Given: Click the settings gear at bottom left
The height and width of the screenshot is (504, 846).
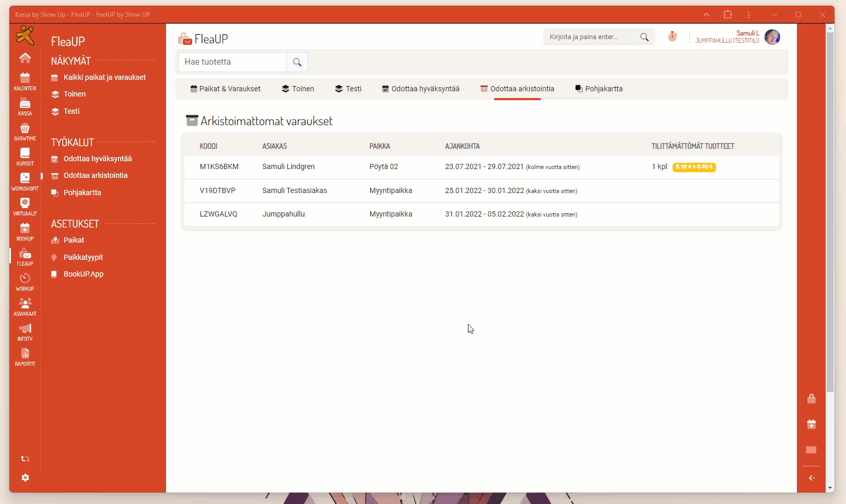Looking at the screenshot, I should (x=25, y=478).
